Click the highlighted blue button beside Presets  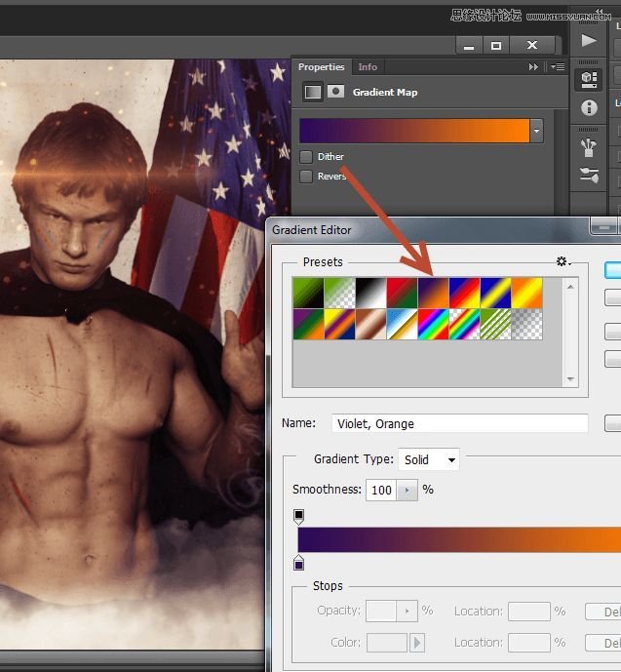coord(613,270)
